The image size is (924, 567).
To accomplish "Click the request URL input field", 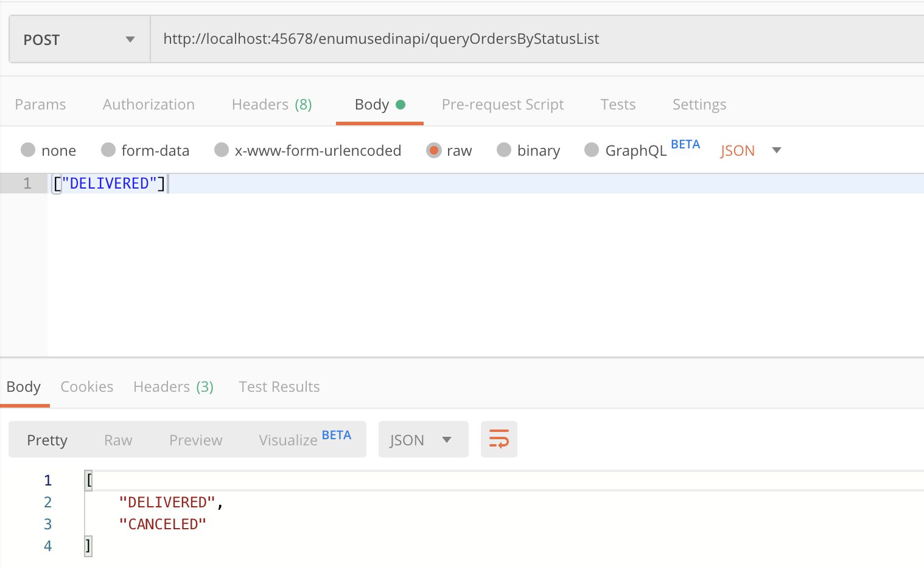I will pyautogui.click(x=536, y=40).
